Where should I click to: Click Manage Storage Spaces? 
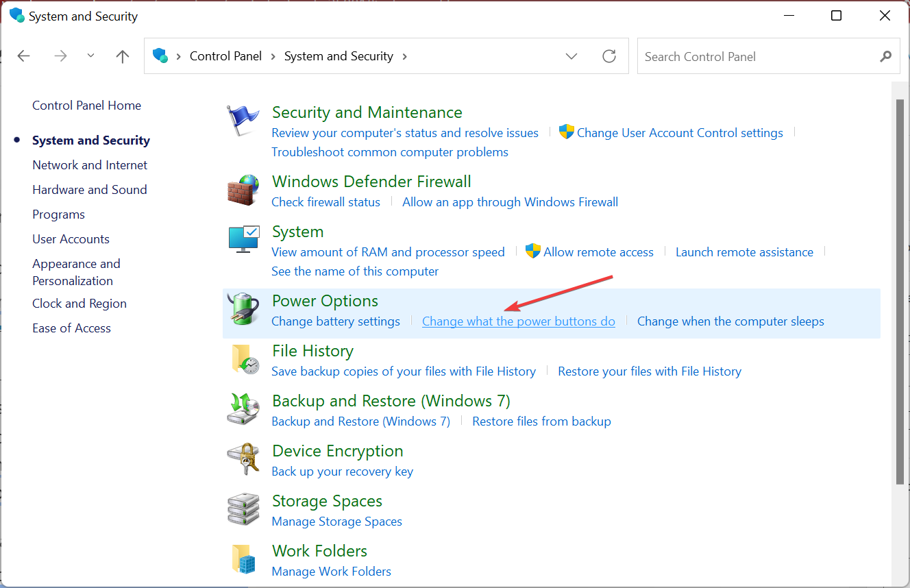[336, 522]
